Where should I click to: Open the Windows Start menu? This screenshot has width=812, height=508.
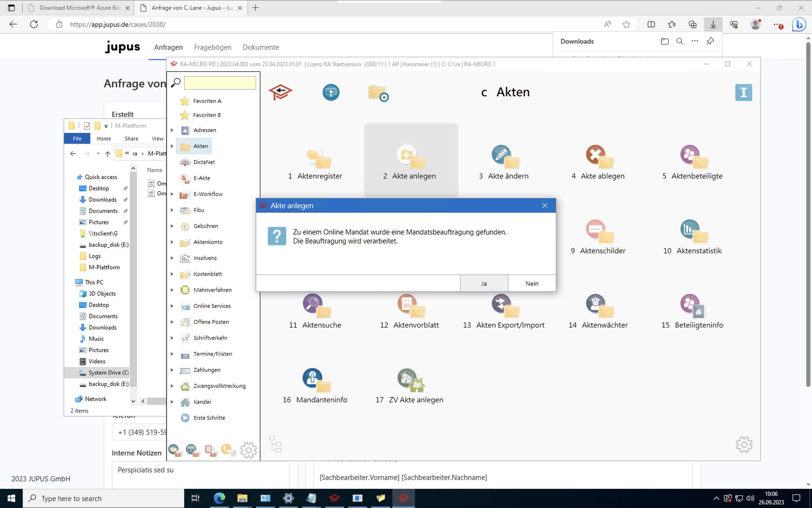11,498
